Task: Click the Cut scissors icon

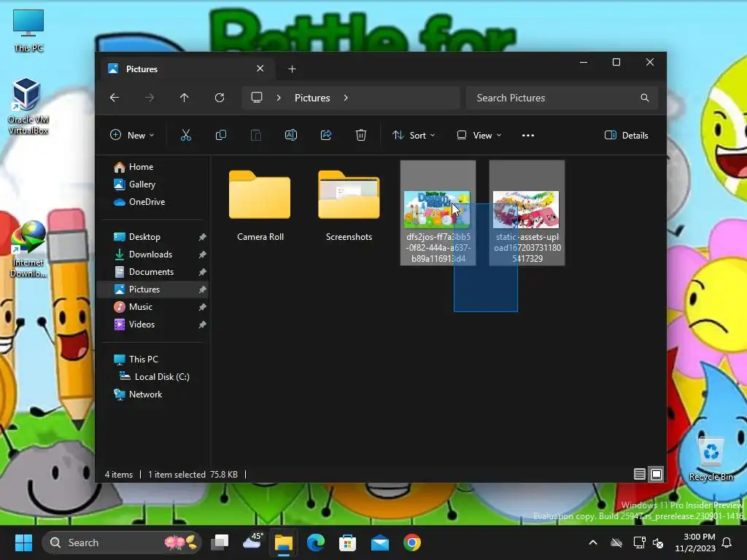Action: 186,135
